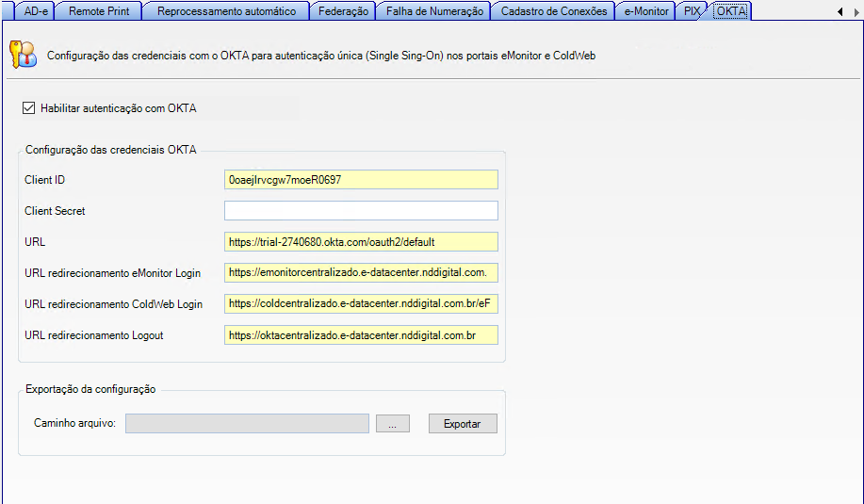Select the PIX tab

pos(692,11)
